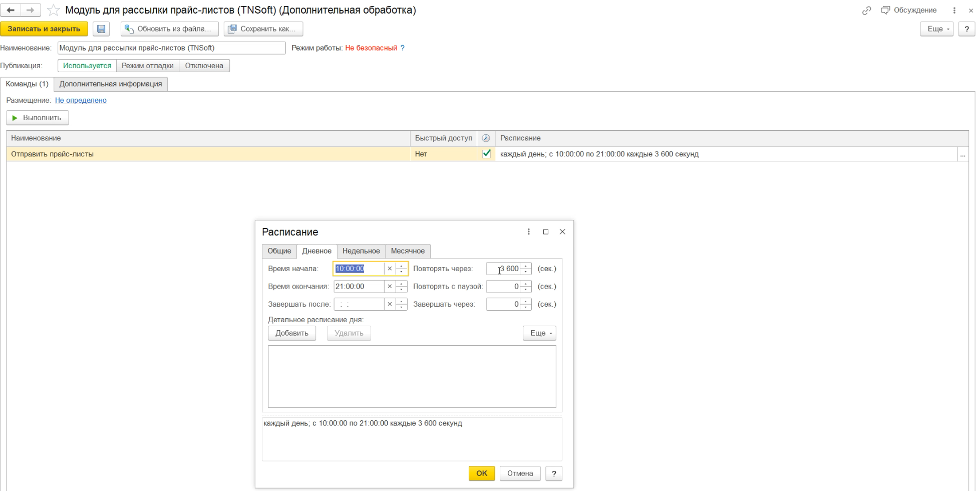Adjust the Повторять через spinner arrows
Screen dimensions: 980x491
pos(526,269)
